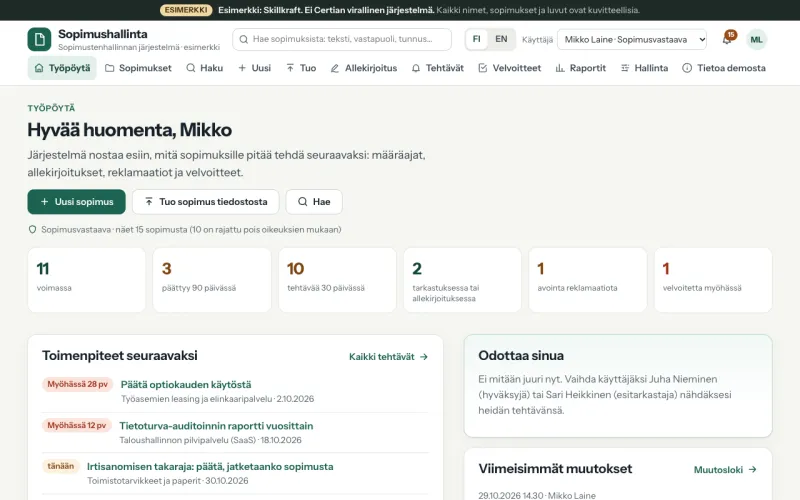The image size is (800, 500).
Task: Open Tietoa demosta page
Action: [x=724, y=68]
